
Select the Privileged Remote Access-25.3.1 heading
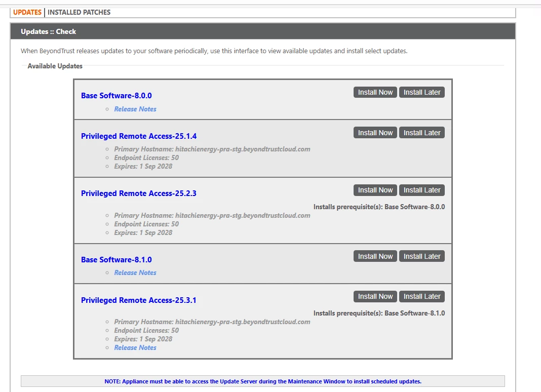click(139, 300)
